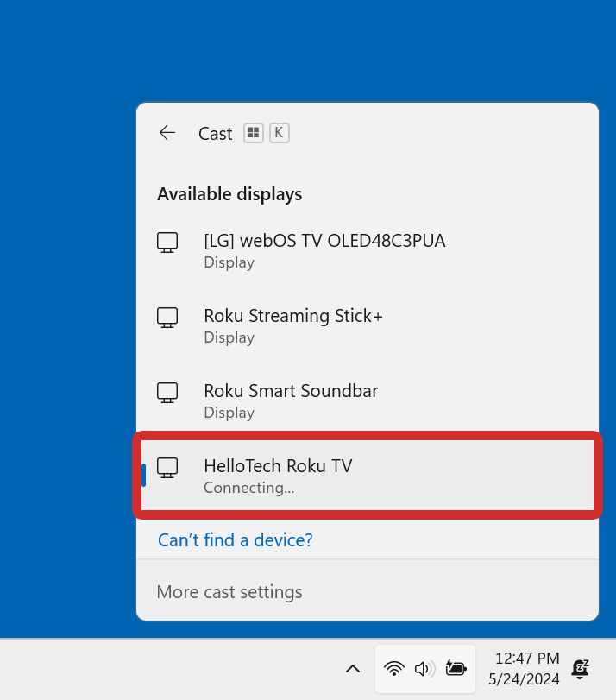Click the display icon beside LG webOS TV
This screenshot has height=700, width=616.
pos(167,243)
